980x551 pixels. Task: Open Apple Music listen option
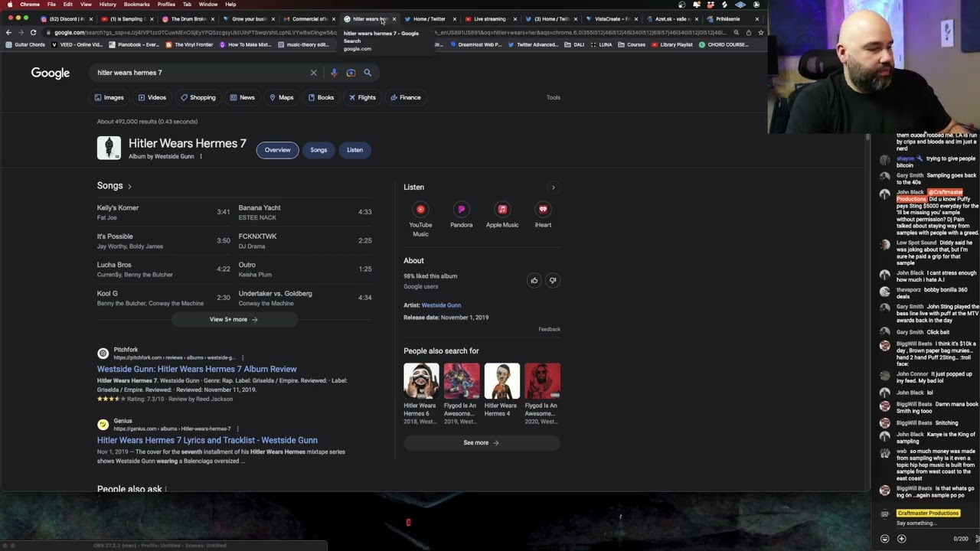(502, 215)
